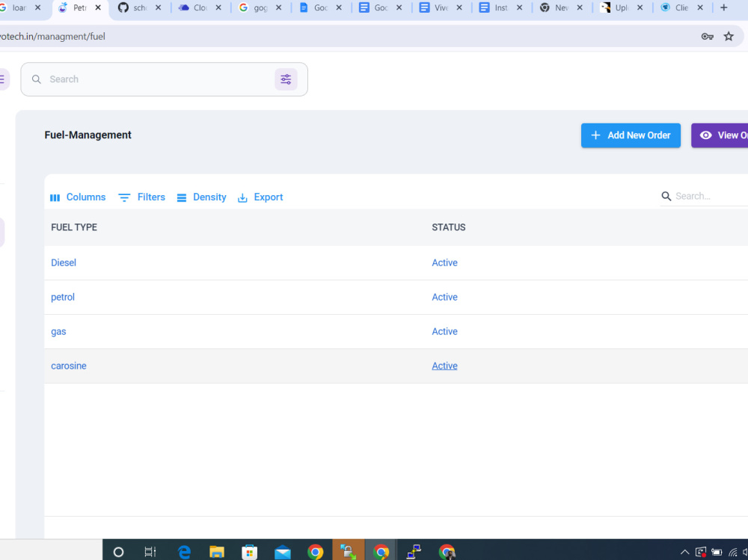This screenshot has height=560, width=748.
Task: Open the gas fuel type link
Action: pyautogui.click(x=58, y=331)
